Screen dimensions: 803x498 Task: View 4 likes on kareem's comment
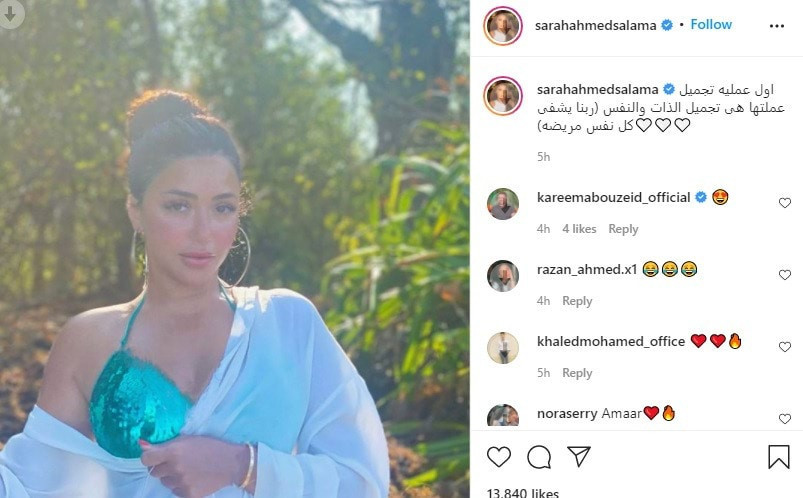coord(579,229)
